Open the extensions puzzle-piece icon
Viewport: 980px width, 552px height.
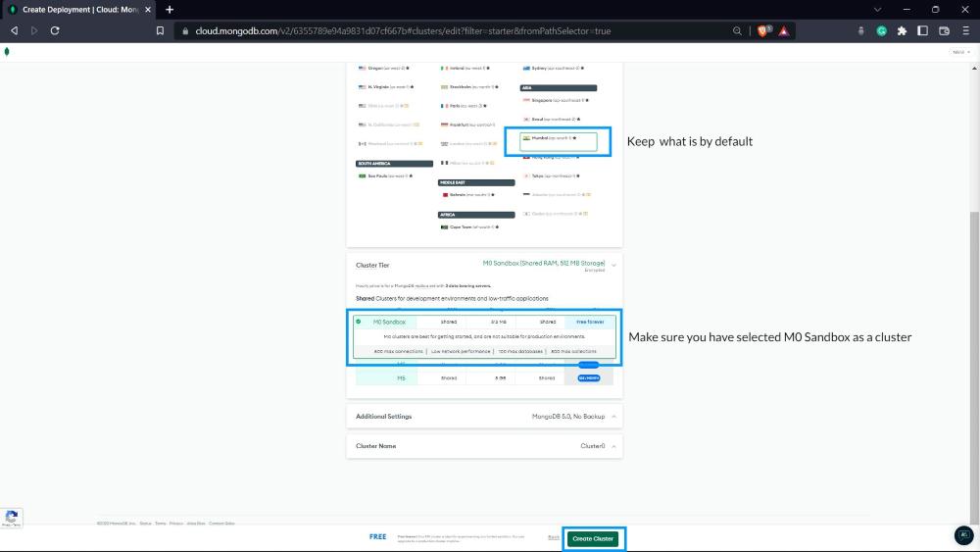[902, 30]
